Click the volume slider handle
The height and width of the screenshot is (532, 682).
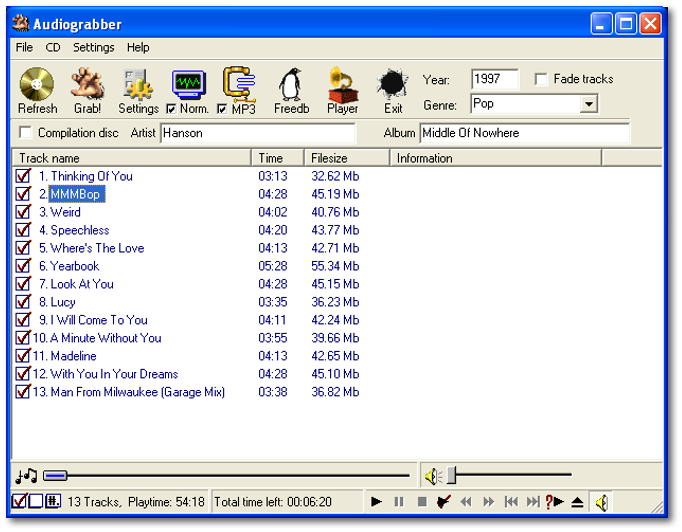pos(451,475)
